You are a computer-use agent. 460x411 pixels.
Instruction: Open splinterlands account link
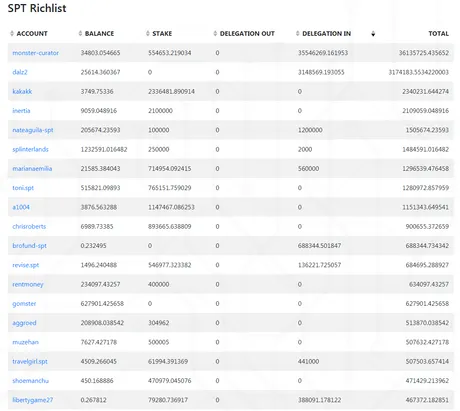(30, 149)
